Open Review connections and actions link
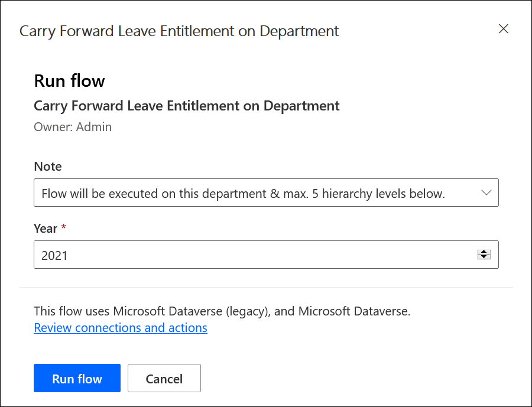Screen dimensions: 532x407 121,328
